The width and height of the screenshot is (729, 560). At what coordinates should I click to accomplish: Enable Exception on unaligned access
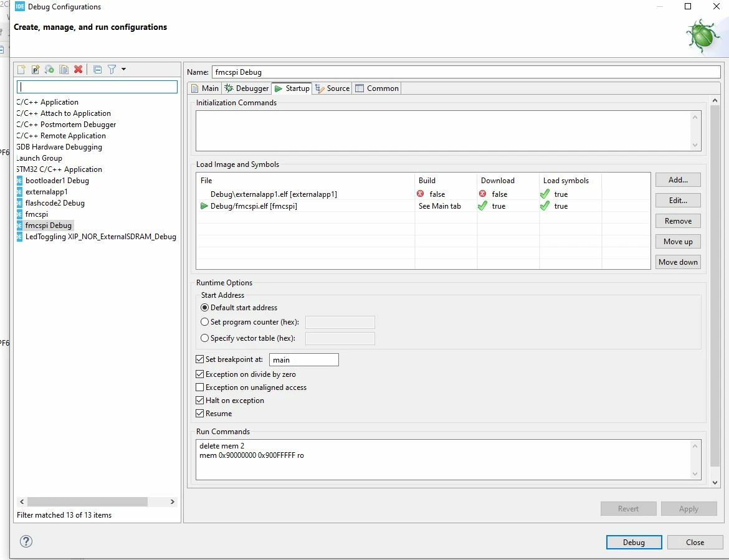coord(200,387)
